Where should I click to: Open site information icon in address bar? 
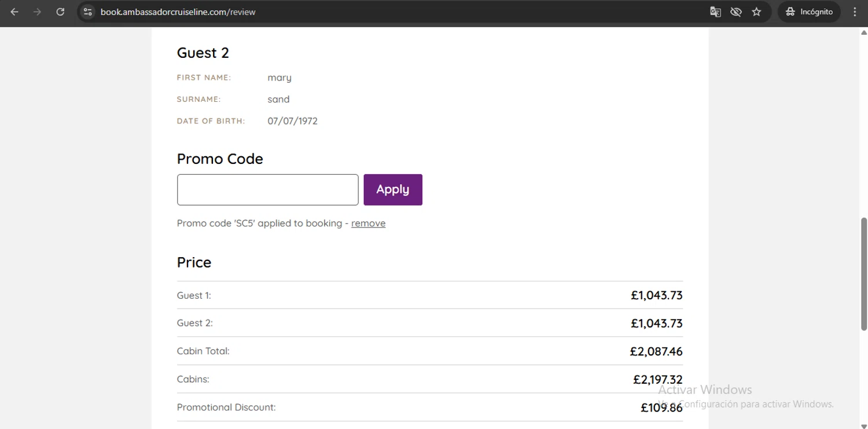[x=87, y=12]
